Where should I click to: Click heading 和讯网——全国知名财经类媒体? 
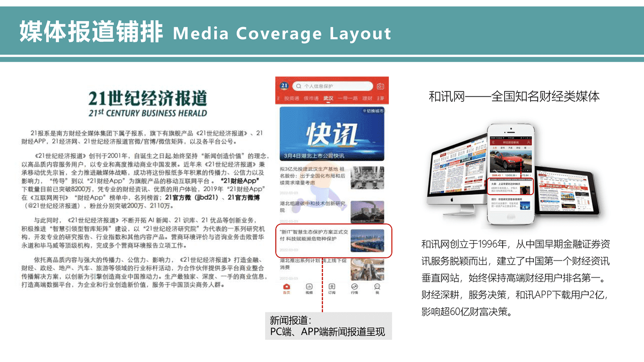tap(514, 96)
